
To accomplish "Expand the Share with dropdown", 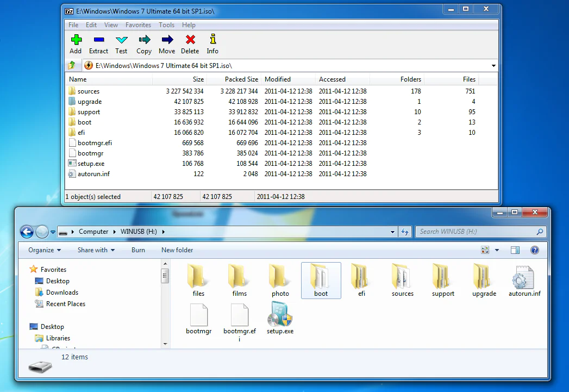I will [x=95, y=250].
